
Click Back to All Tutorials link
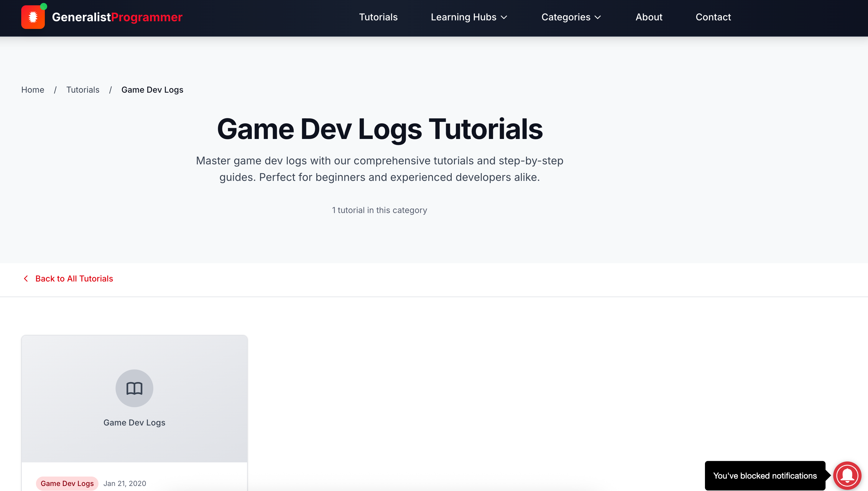(74, 279)
